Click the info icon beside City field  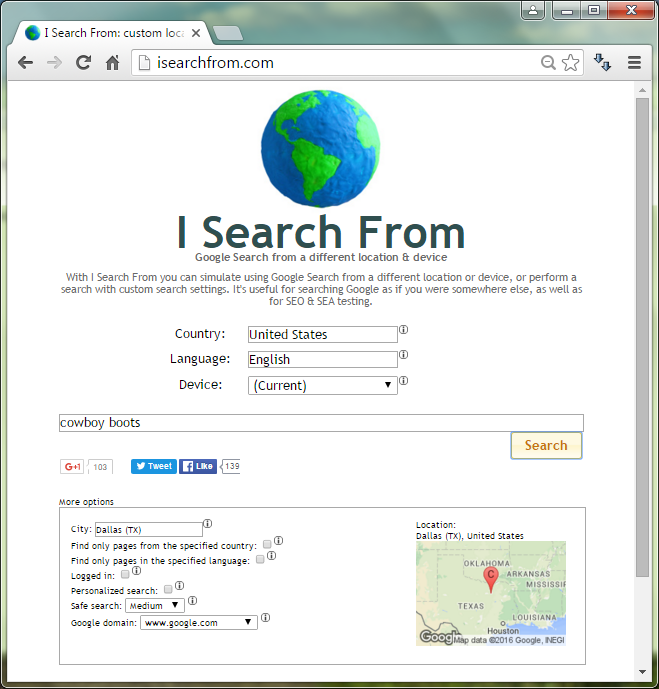pyautogui.click(x=207, y=523)
